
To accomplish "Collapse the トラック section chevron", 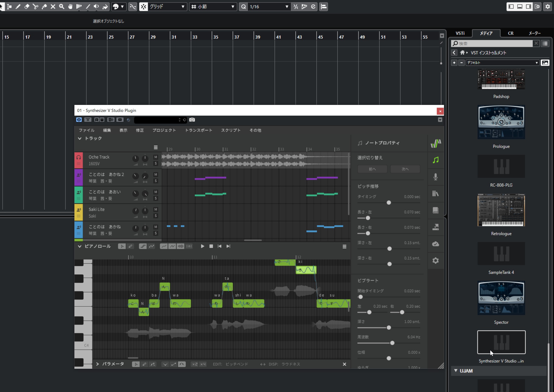I will click(79, 138).
